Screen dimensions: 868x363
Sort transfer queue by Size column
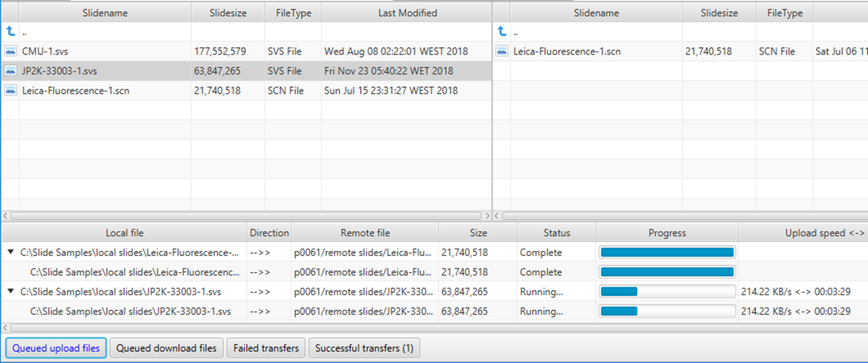coord(478,232)
